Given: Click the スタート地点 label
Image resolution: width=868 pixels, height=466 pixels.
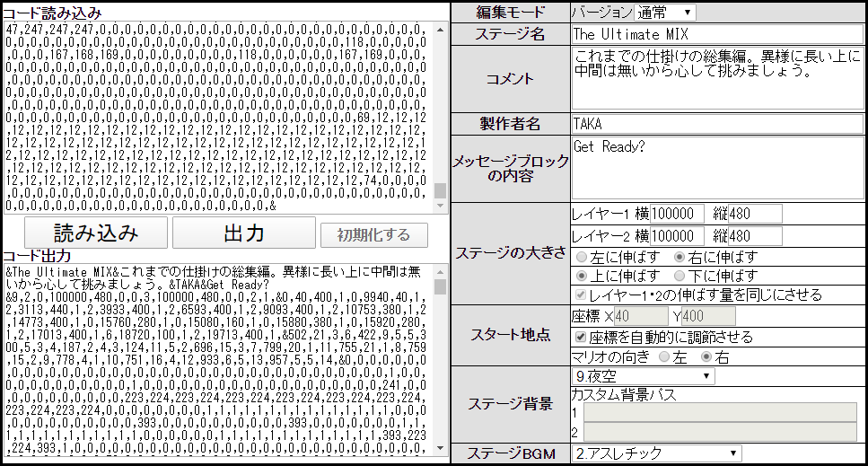Looking at the screenshot, I should 510,334.
